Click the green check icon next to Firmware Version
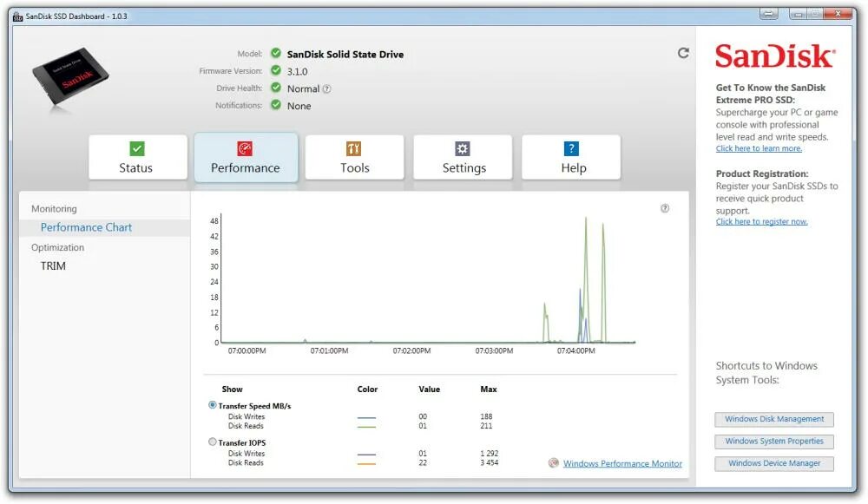The width and height of the screenshot is (868, 504). [276, 70]
